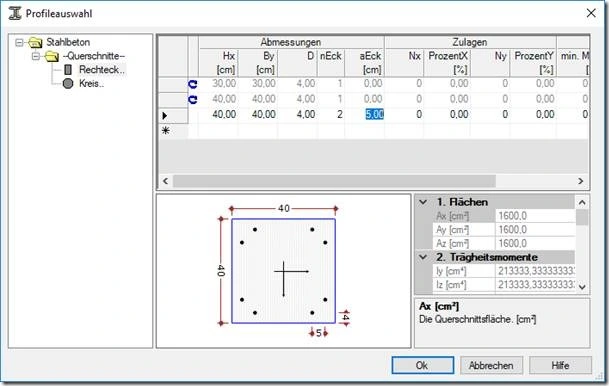Click the Zulagen column group header
The image size is (609, 386).
pyautogui.click(x=470, y=42)
